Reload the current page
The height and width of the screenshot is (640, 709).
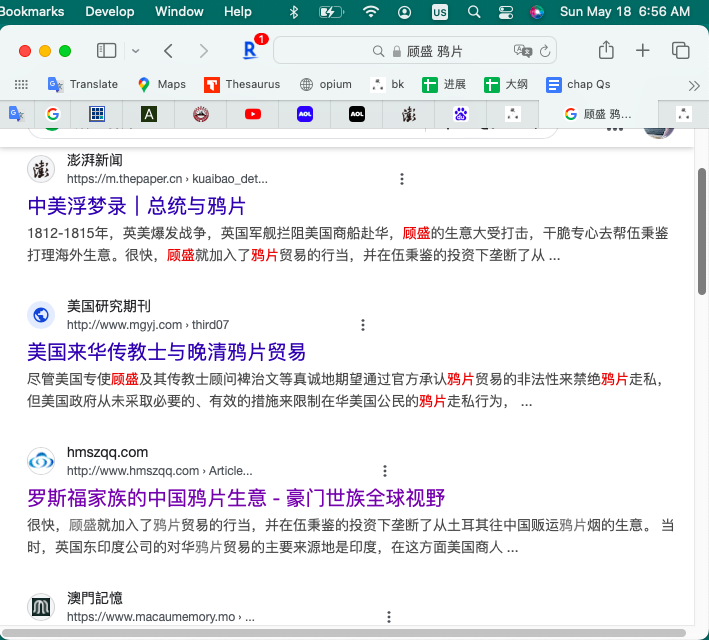tap(545, 51)
